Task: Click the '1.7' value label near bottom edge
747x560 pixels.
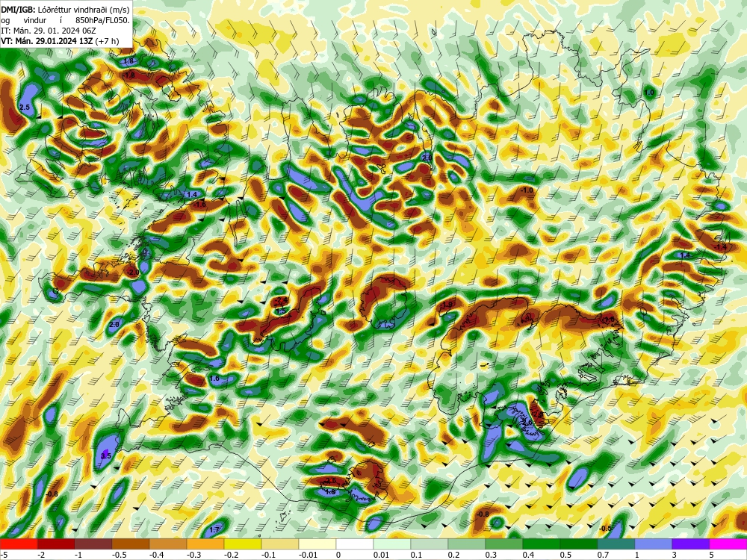Action: (214, 530)
